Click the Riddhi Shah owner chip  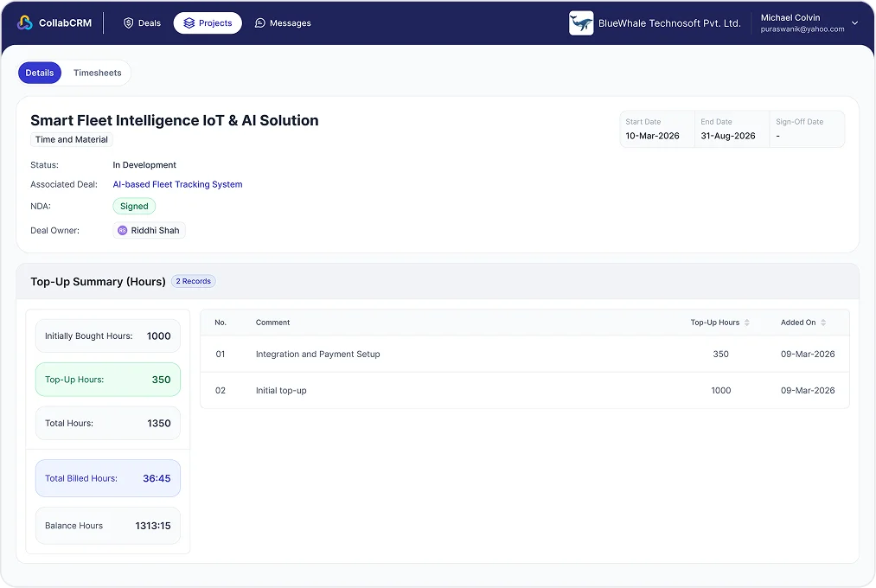[x=149, y=231]
